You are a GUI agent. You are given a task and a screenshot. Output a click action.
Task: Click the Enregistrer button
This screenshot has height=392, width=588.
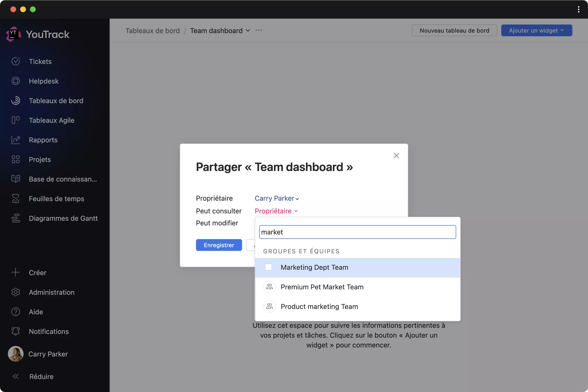tap(219, 245)
